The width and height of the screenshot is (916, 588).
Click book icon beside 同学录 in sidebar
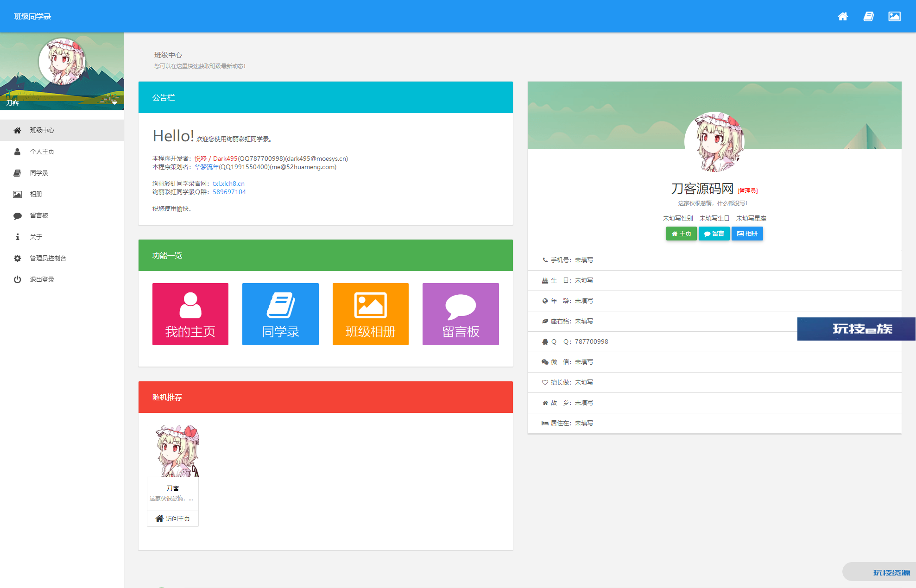pyautogui.click(x=17, y=173)
